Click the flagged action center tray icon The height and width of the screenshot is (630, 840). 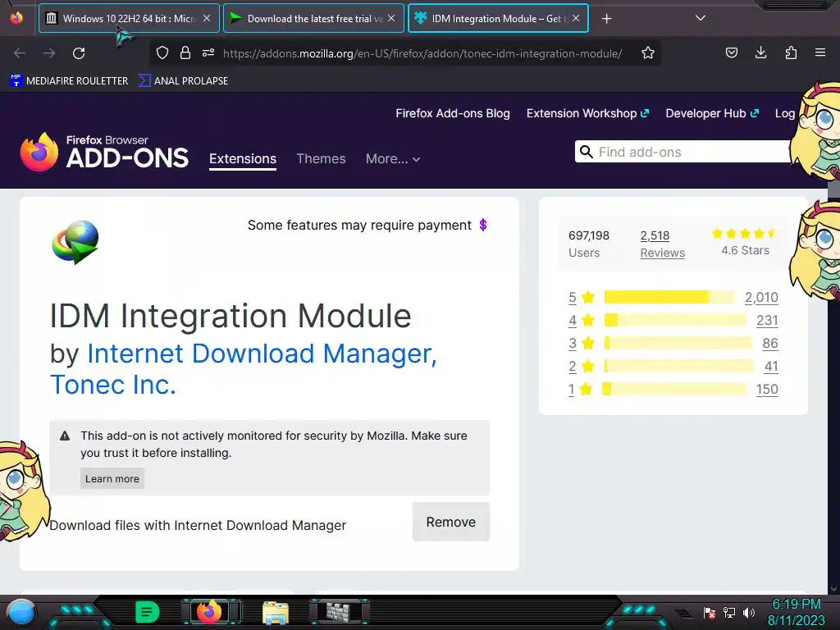coord(710,612)
